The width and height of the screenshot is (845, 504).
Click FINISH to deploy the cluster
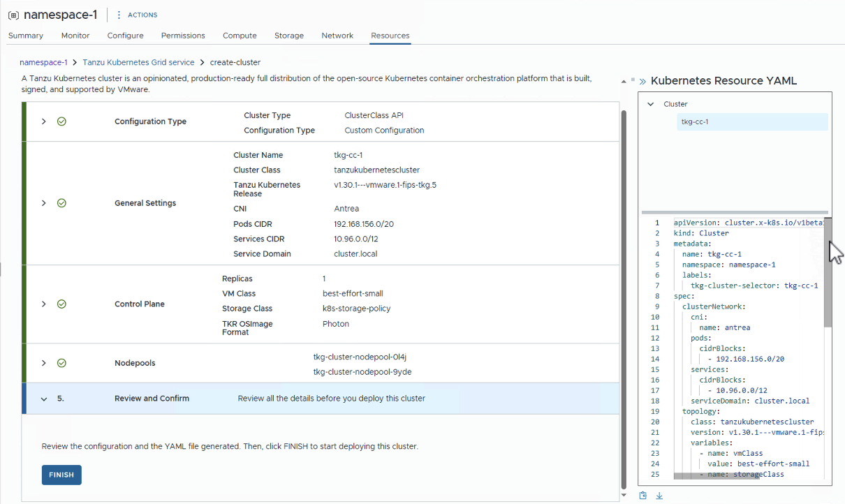(x=61, y=475)
